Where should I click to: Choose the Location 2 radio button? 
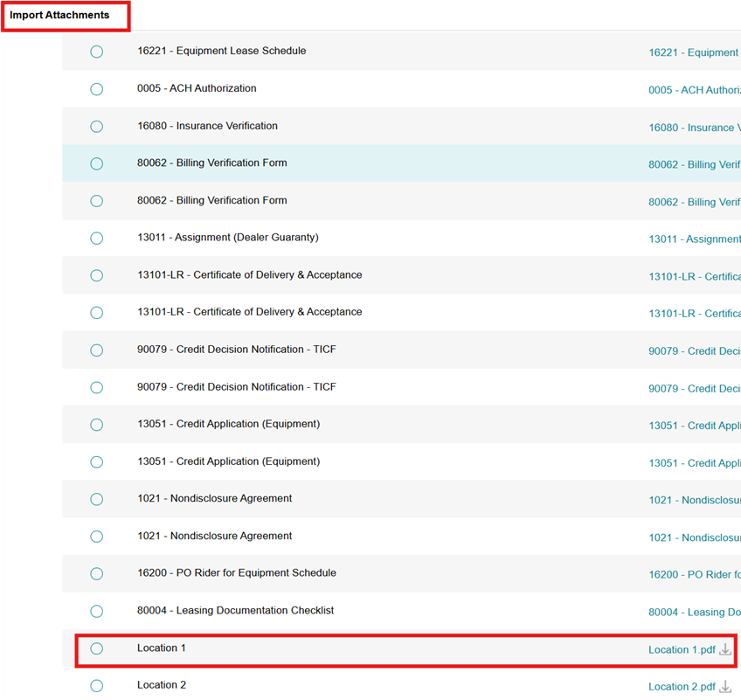tap(97, 686)
